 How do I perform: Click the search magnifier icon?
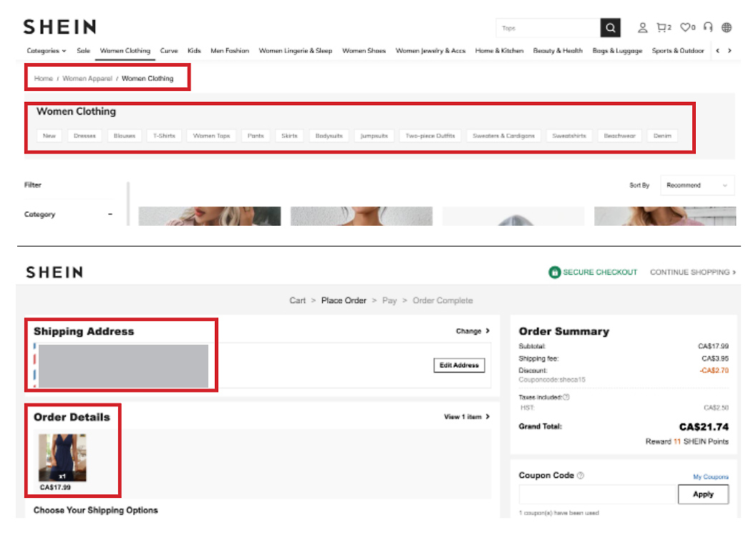[x=610, y=28]
